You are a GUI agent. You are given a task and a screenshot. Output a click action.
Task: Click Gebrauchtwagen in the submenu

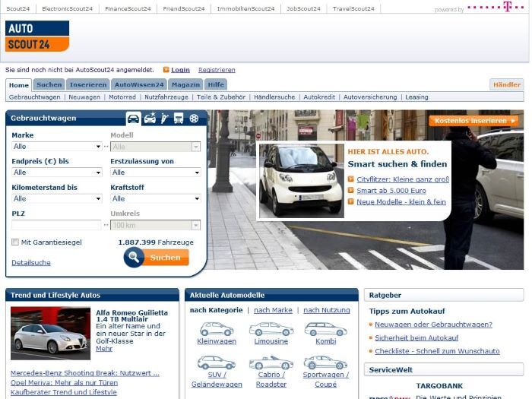point(35,97)
